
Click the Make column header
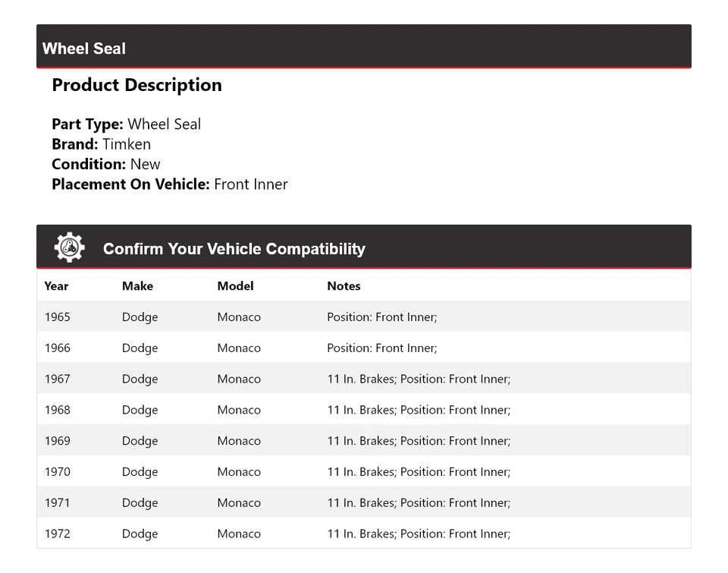point(137,286)
